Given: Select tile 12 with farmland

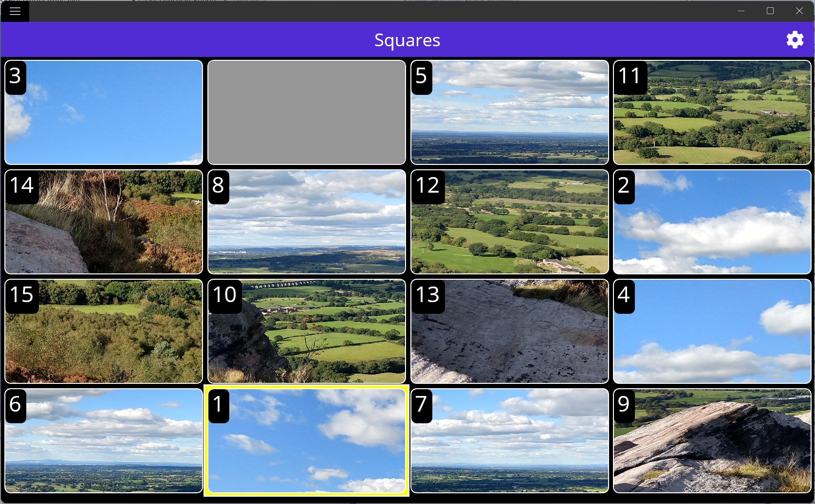Looking at the screenshot, I should coord(510,222).
